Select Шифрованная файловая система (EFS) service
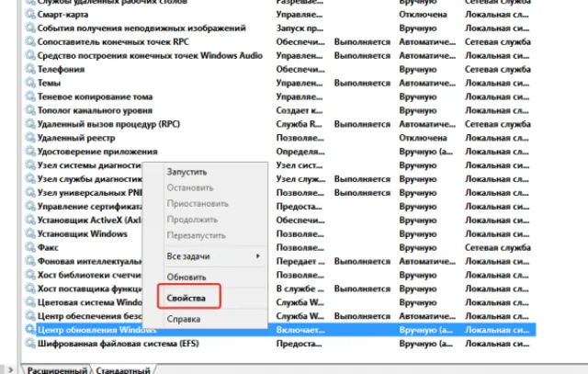The image size is (588, 374). pos(119,344)
